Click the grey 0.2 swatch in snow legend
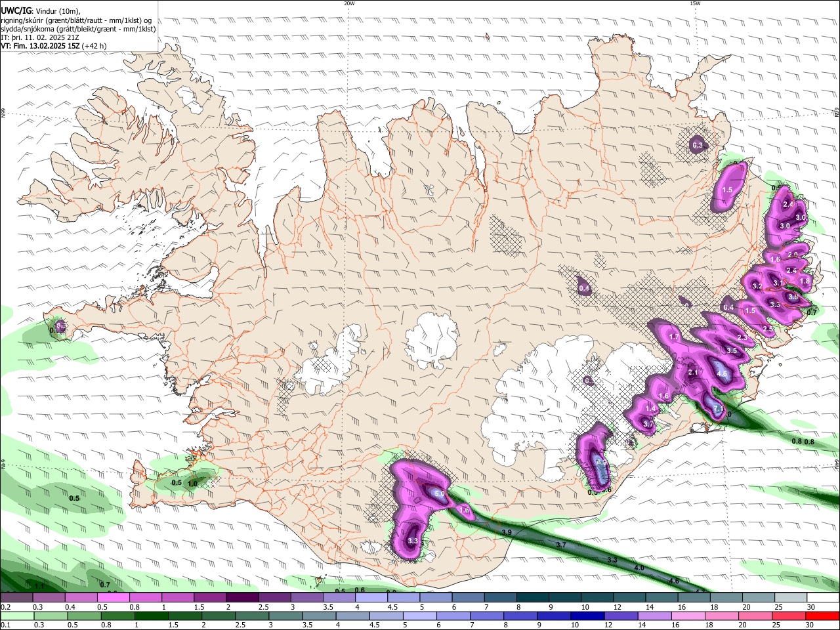840x630 pixels. point(16,598)
